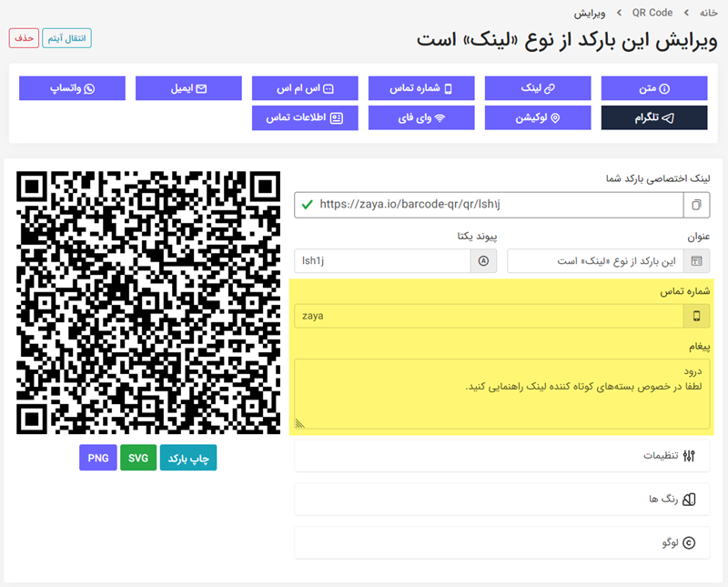The width and height of the screenshot is (728, 587).
Task: Select the وای فای barcode type
Action: click(421, 118)
